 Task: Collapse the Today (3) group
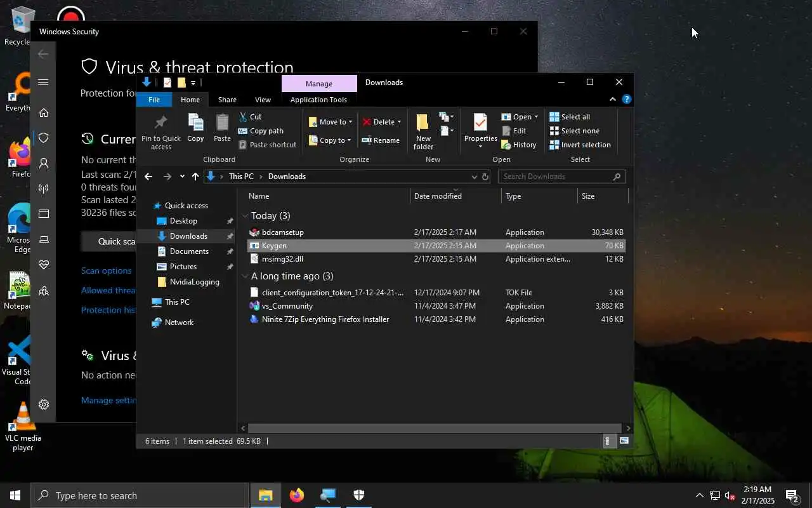[245, 216]
